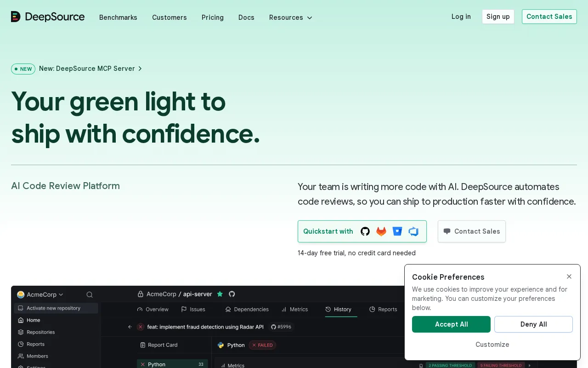Switch to the Metrics tab
Screen dimensions: 588x368
point(294,310)
